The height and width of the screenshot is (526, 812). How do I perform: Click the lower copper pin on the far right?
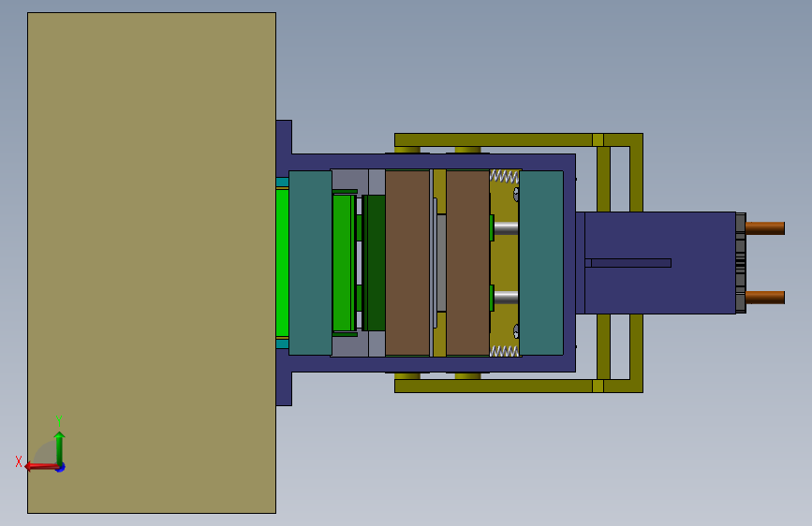click(x=765, y=298)
